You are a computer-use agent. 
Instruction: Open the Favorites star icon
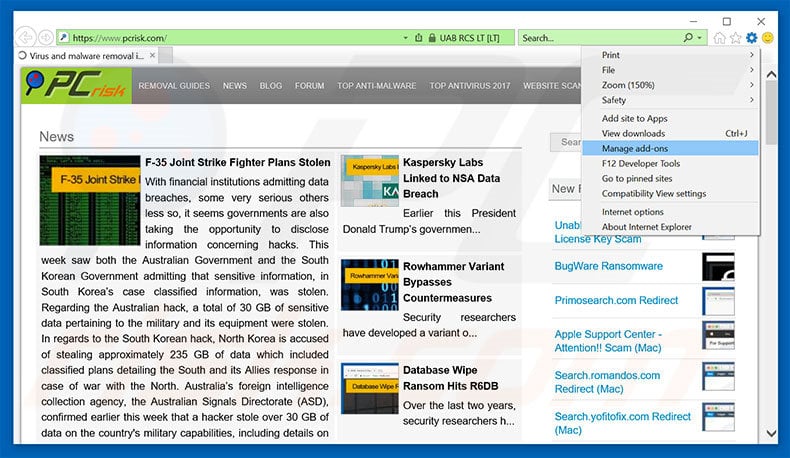coord(736,38)
